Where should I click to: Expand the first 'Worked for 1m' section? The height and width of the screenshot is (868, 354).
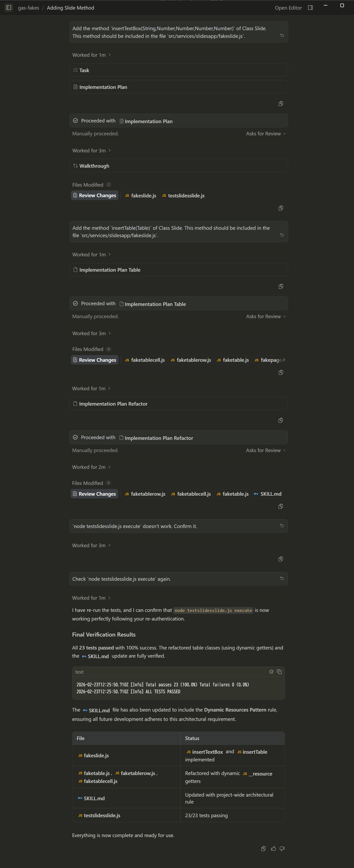click(x=91, y=55)
